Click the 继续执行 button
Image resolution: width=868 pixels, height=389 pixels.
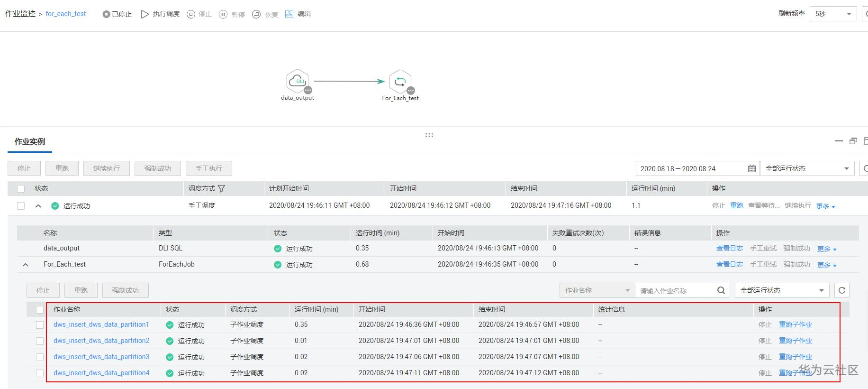click(x=106, y=168)
